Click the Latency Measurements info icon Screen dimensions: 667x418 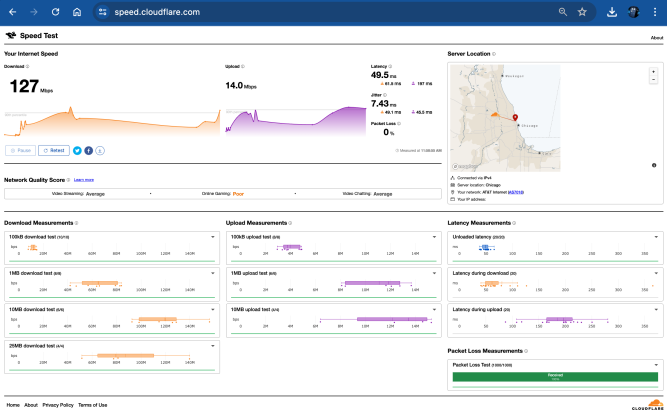(x=514, y=223)
